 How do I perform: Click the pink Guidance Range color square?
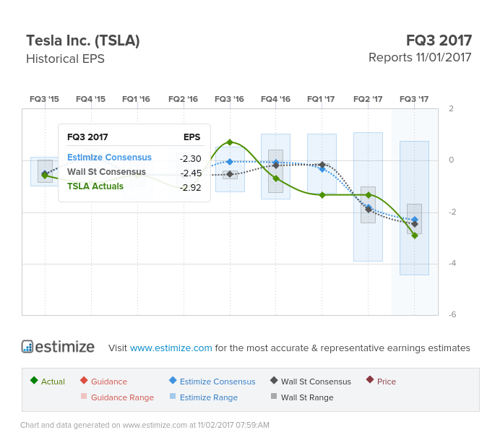coord(84,397)
